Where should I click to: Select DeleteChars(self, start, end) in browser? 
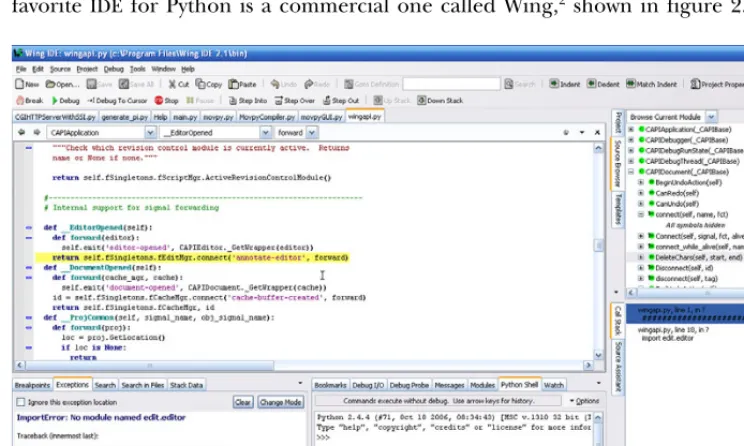tap(698, 257)
